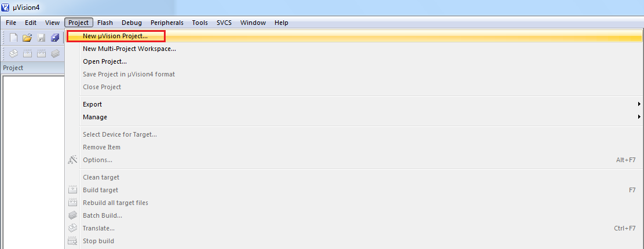Click Build target menu entry (F7)
The height and width of the screenshot is (249, 644).
pyautogui.click(x=354, y=190)
